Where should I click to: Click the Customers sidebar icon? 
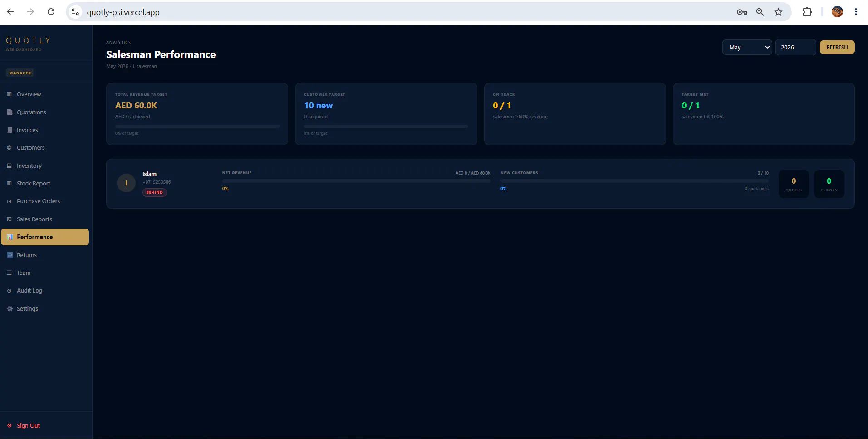pos(9,148)
